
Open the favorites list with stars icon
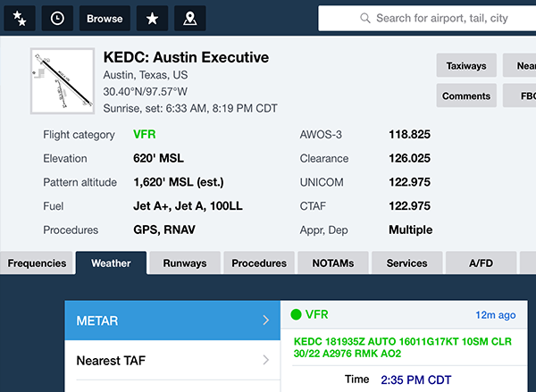19,18
